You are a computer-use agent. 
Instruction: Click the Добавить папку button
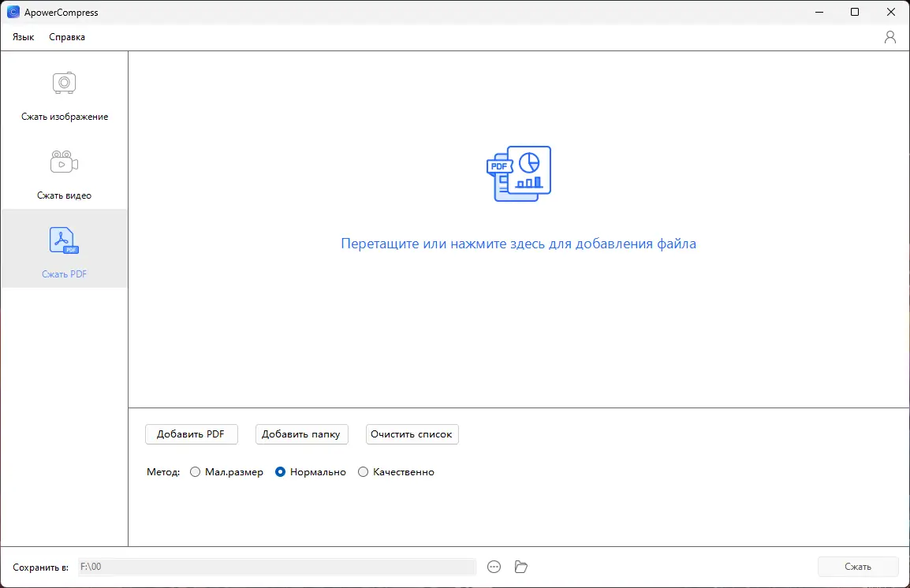click(x=301, y=434)
